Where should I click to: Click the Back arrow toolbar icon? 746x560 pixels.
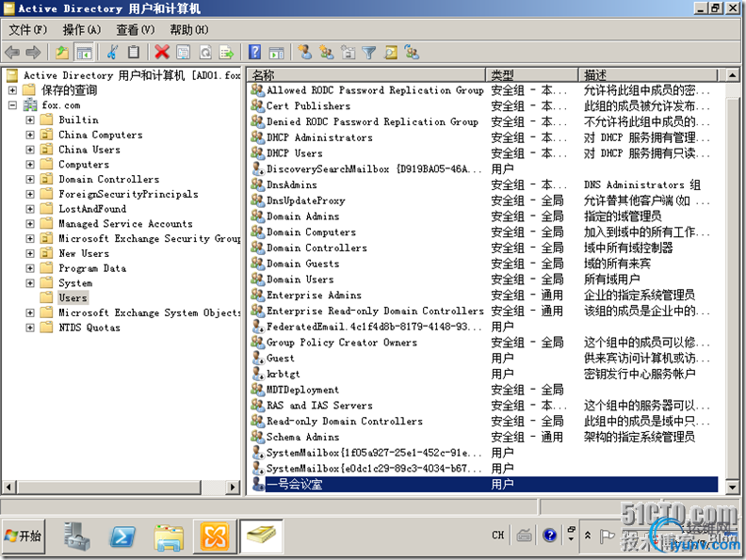point(12,53)
